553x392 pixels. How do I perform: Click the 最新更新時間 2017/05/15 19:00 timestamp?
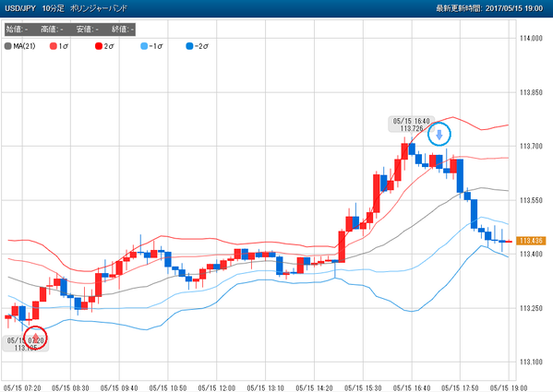point(489,8)
